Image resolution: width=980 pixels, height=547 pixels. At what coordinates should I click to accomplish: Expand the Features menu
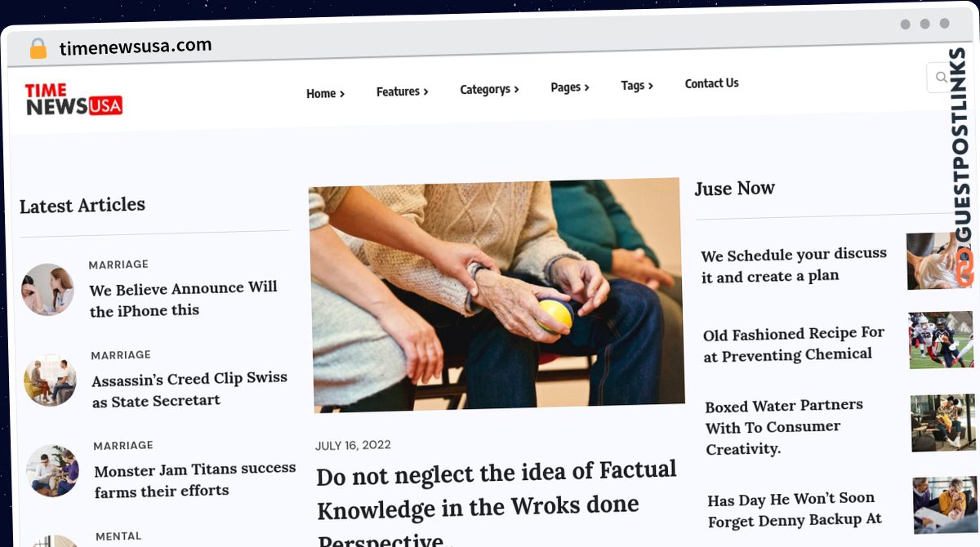point(402,91)
